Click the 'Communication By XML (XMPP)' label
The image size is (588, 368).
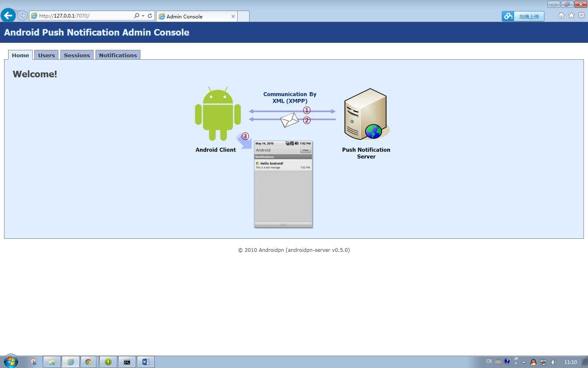290,97
